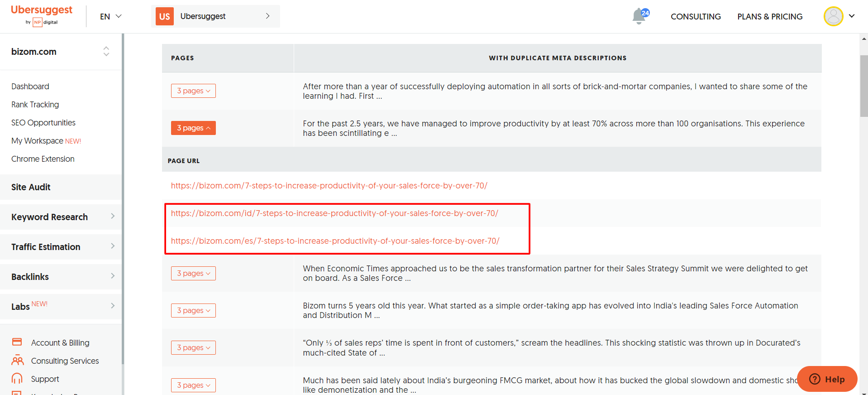
Task: Click the 'Bizom turns 5 years old' description
Action: 550,310
